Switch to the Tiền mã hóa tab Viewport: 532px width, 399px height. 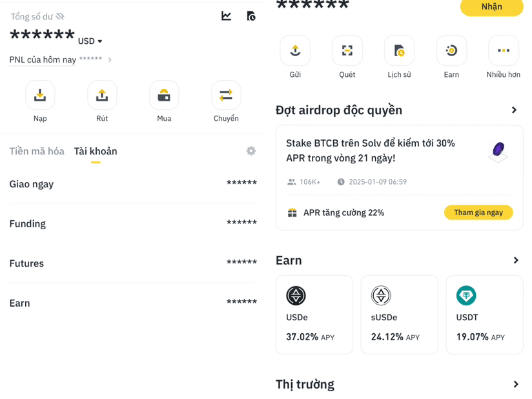click(x=37, y=151)
